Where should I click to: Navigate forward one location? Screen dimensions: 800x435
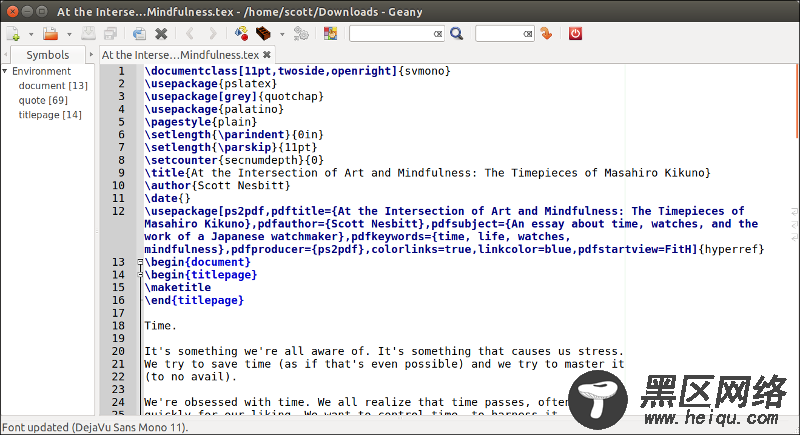click(x=213, y=34)
